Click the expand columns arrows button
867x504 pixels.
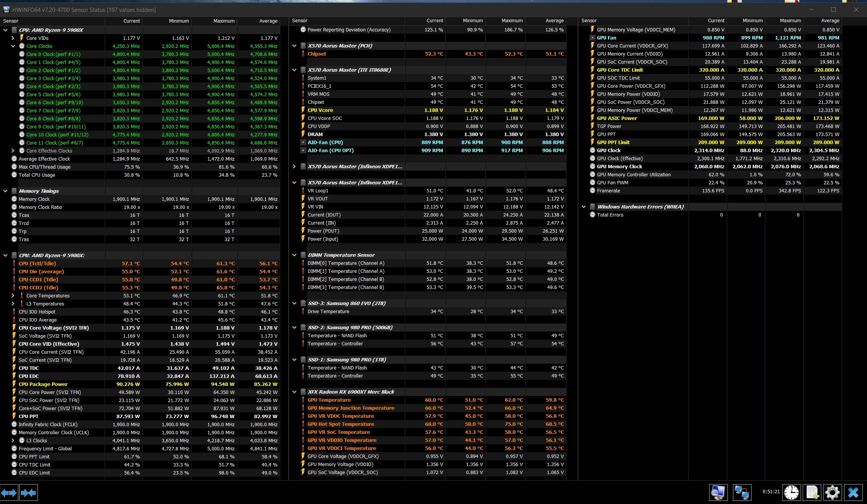coord(9,493)
